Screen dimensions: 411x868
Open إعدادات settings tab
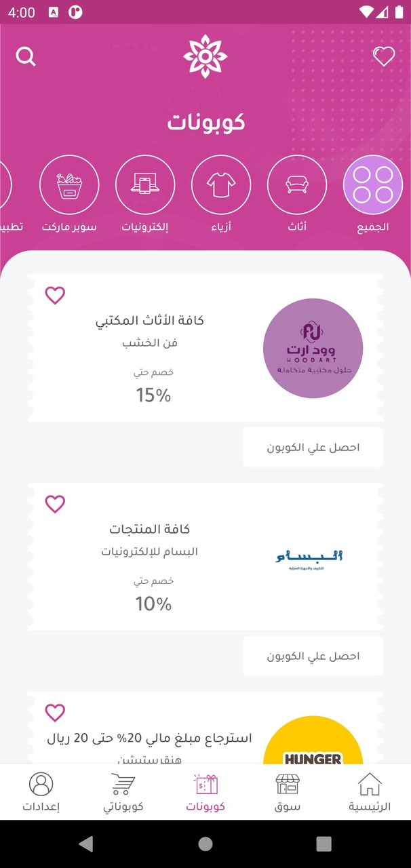pyautogui.click(x=41, y=792)
